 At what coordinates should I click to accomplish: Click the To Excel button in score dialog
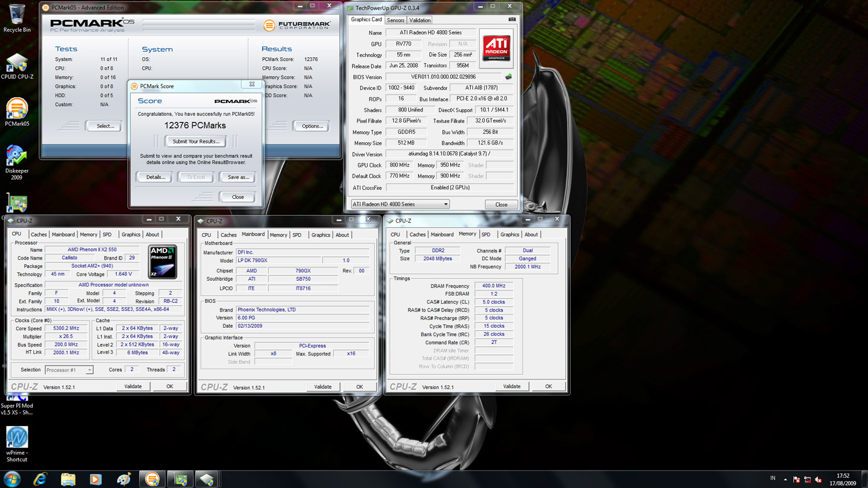click(x=196, y=177)
